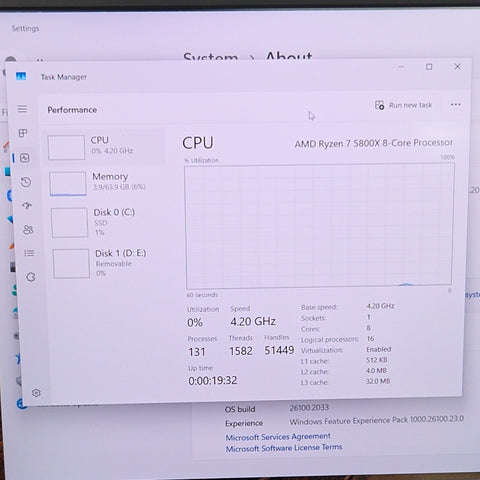
Task: Click the CPU mini graph thumbnail
Action: pyautogui.click(x=66, y=147)
